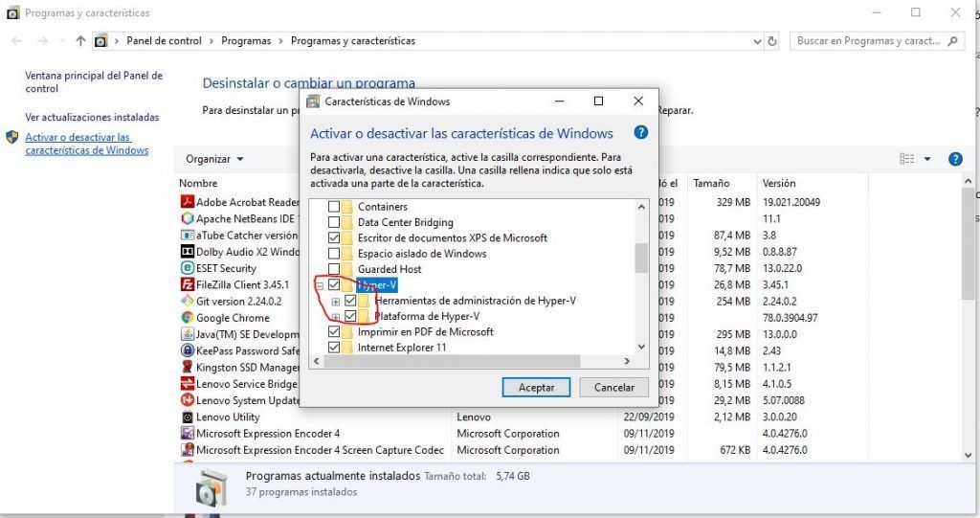This screenshot has width=980, height=518.
Task: Click the Aceptar button
Action: coord(536,387)
